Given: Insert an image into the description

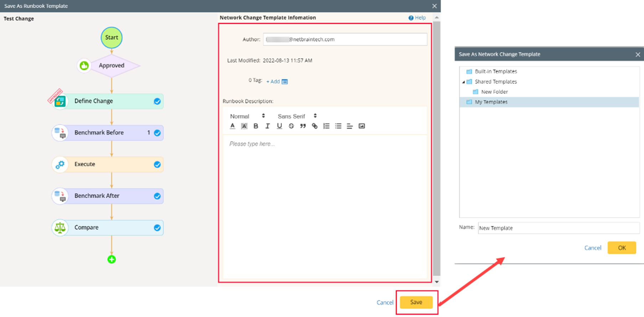Looking at the screenshot, I should (362, 126).
